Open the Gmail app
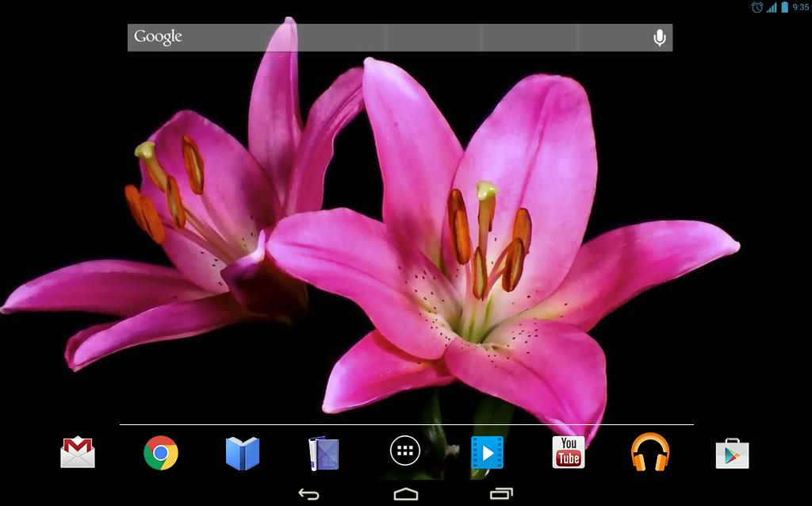The width and height of the screenshot is (812, 506). coord(78,453)
